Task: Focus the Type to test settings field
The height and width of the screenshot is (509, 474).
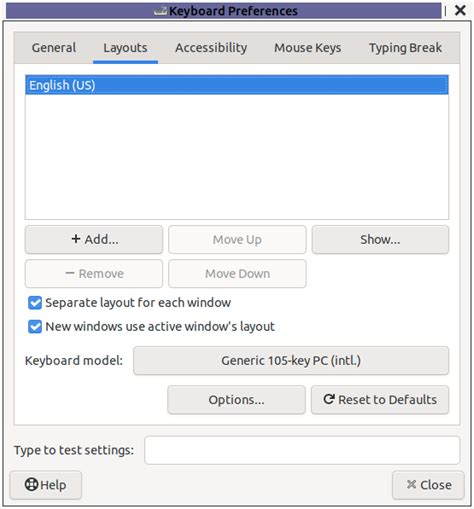Action: point(302,450)
